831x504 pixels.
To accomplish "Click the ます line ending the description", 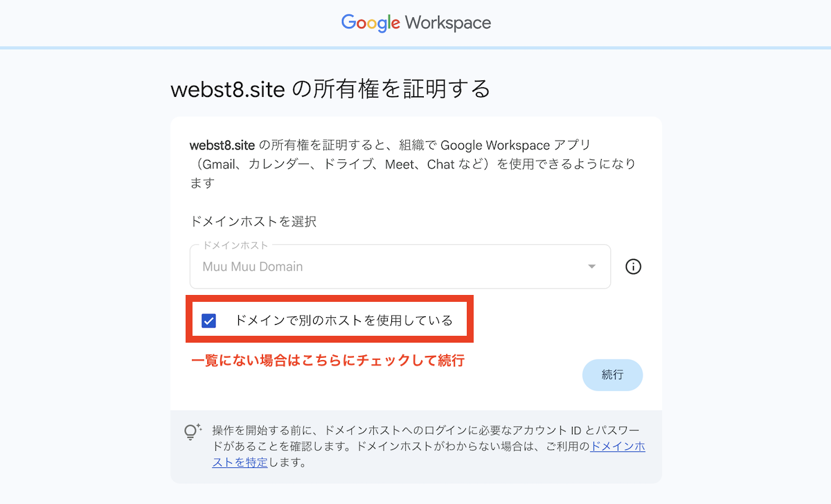I will (202, 183).
